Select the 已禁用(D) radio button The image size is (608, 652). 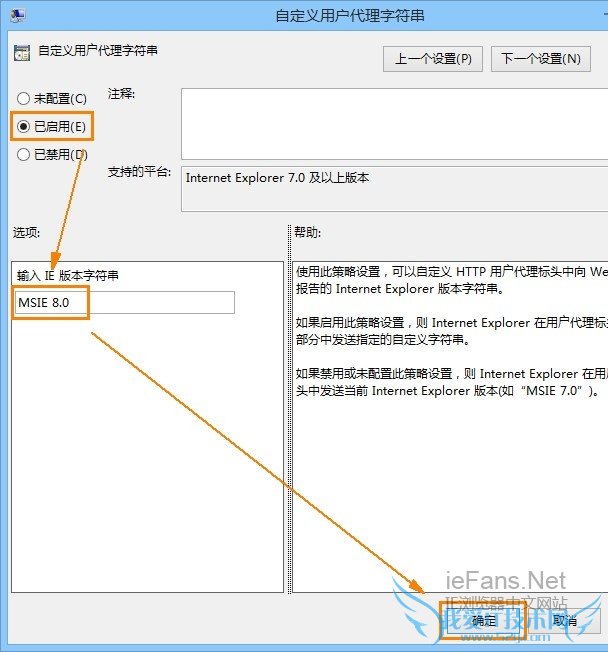23,155
